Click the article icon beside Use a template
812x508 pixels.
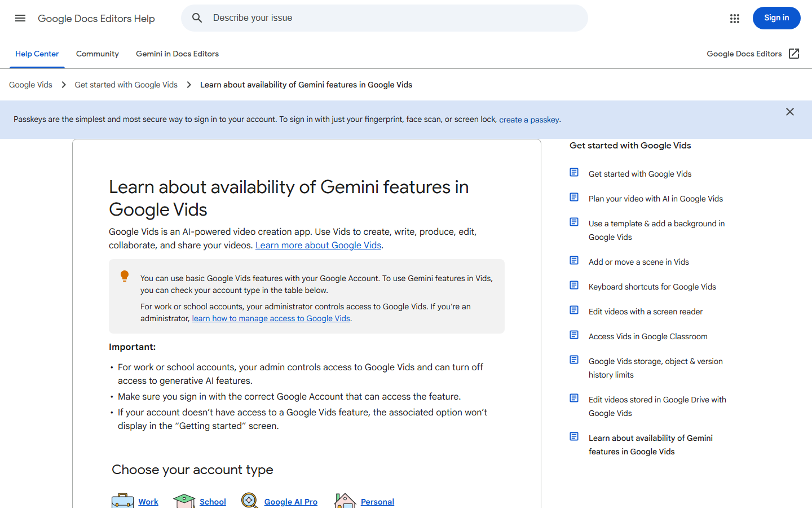click(574, 222)
